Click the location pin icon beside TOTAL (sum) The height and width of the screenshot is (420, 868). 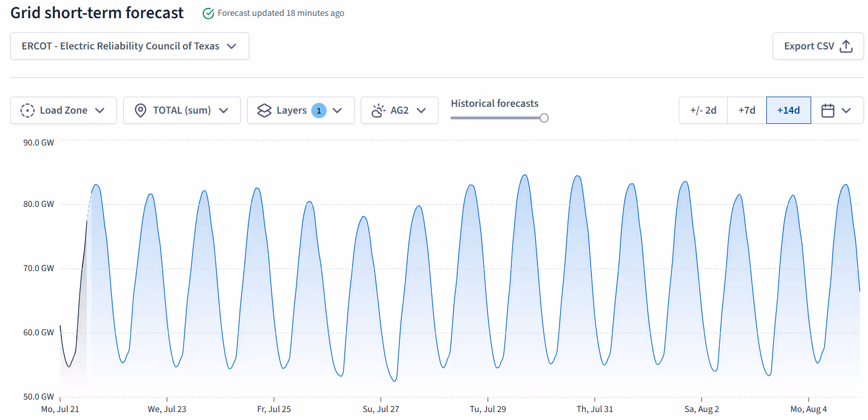[140, 110]
